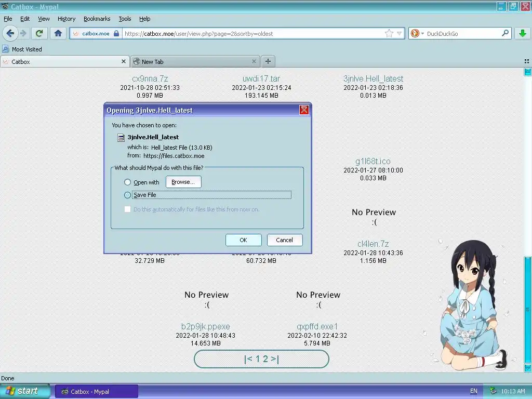Reload the page with the refresh icon
This screenshot has height=399, width=532.
tap(39, 33)
